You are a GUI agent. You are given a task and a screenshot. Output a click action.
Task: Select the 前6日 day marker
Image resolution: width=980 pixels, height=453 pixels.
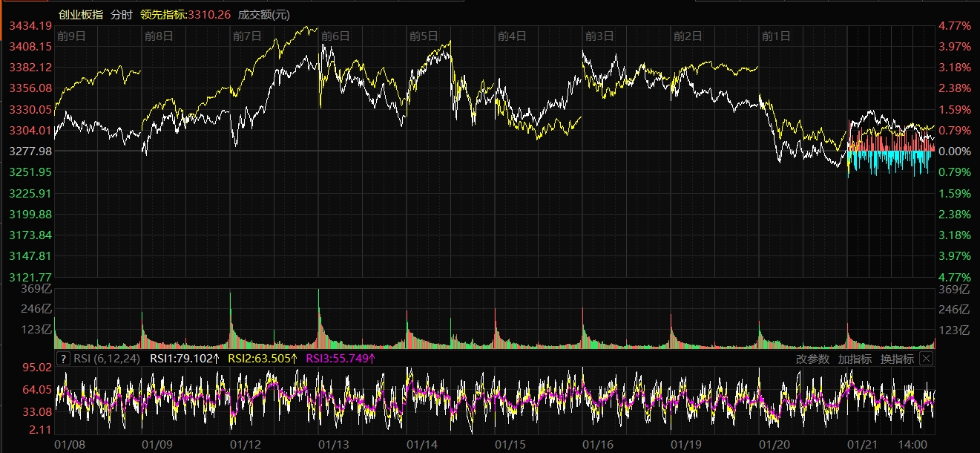(x=335, y=36)
